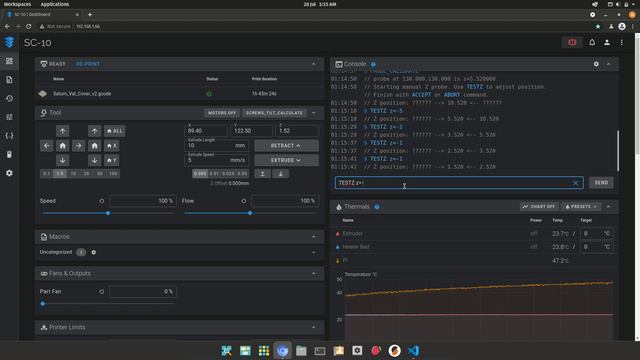Lower Z with the second down arrow
Image resolution: width=640 pixels, height=360 pixels.
tap(94, 160)
